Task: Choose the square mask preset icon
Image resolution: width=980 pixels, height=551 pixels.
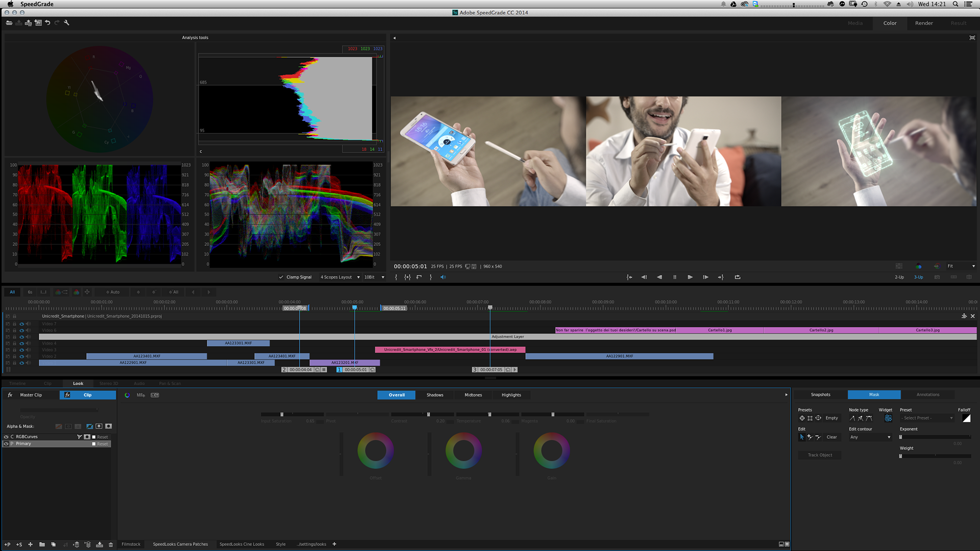Action: pos(810,418)
